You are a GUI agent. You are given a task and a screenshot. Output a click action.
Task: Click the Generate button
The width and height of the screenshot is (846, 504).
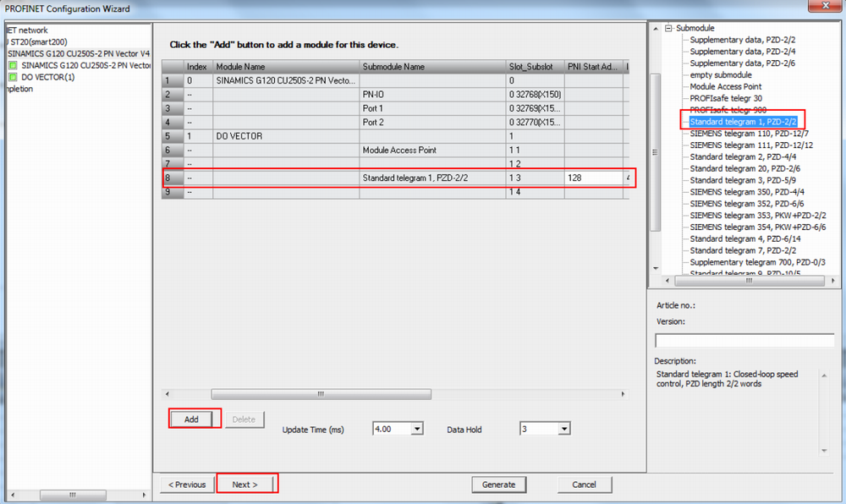[498, 485]
